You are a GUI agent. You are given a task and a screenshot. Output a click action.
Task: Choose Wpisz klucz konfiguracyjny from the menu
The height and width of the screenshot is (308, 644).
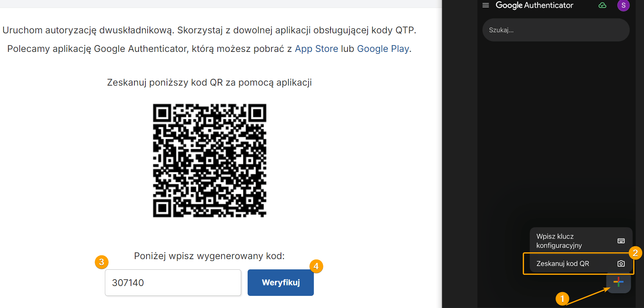(559, 241)
